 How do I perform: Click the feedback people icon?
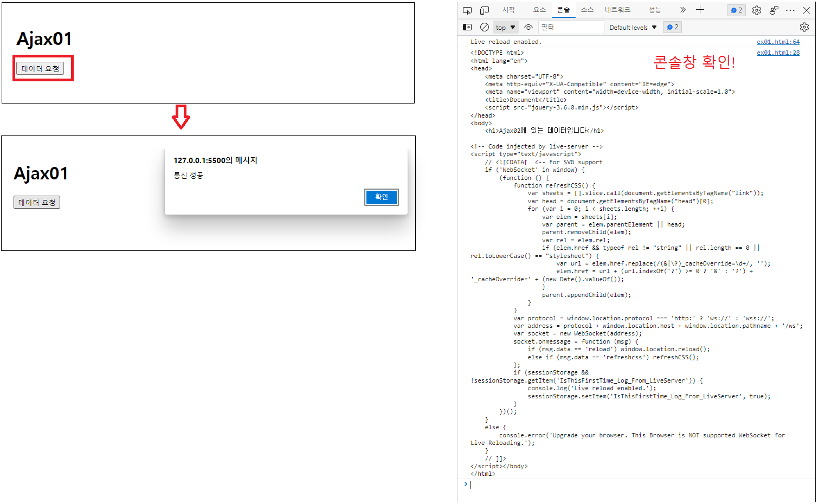774,10
